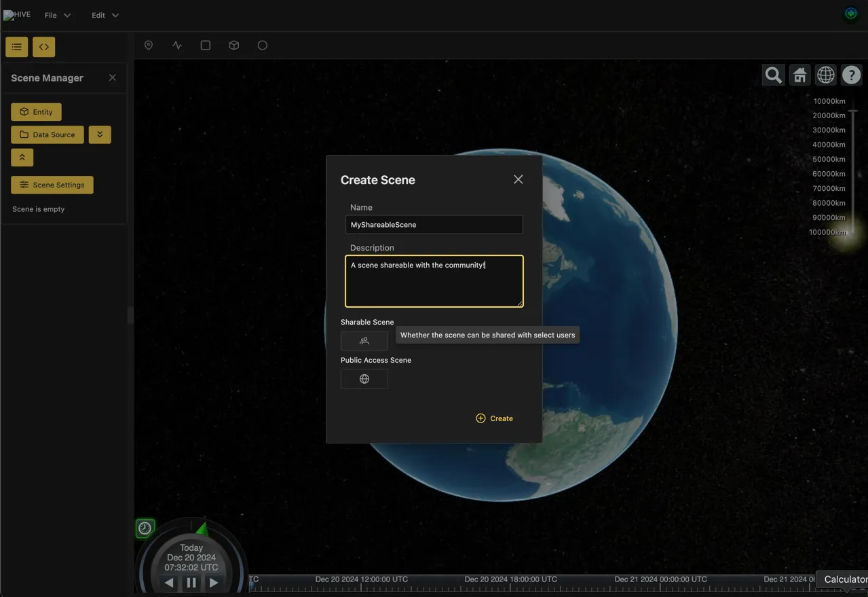
Task: Open the globe map options
Action: coord(825,75)
